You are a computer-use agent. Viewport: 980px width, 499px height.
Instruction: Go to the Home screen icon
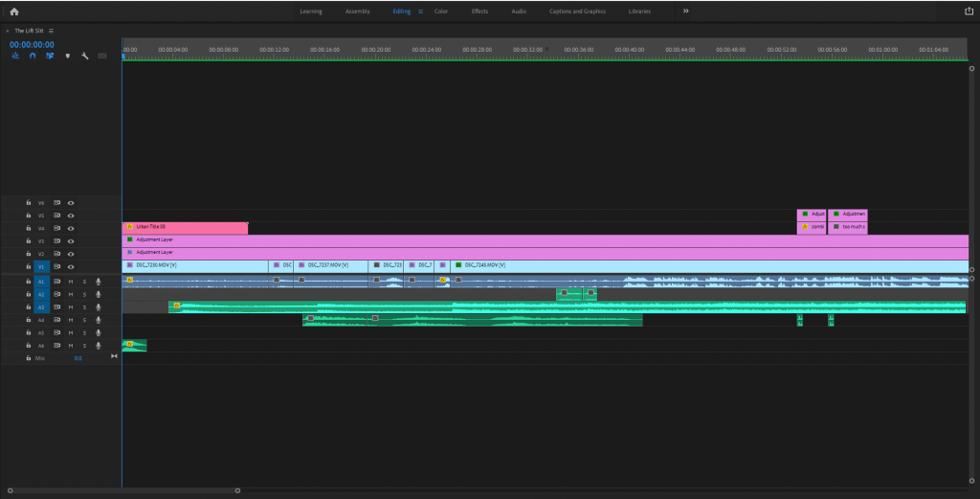point(14,11)
